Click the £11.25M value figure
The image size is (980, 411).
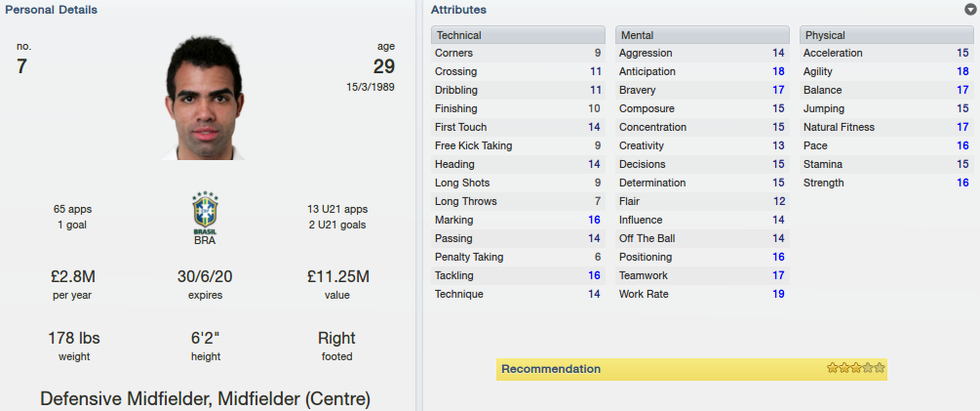337,276
